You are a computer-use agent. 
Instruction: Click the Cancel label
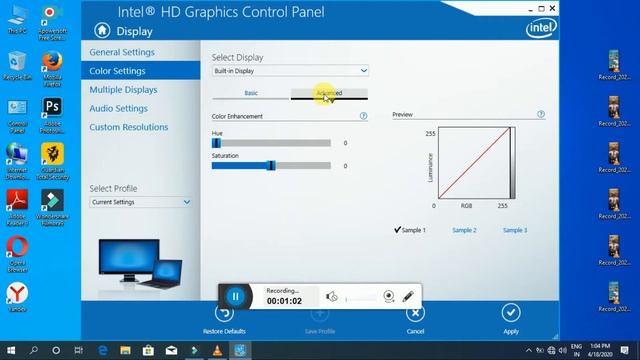point(415,331)
